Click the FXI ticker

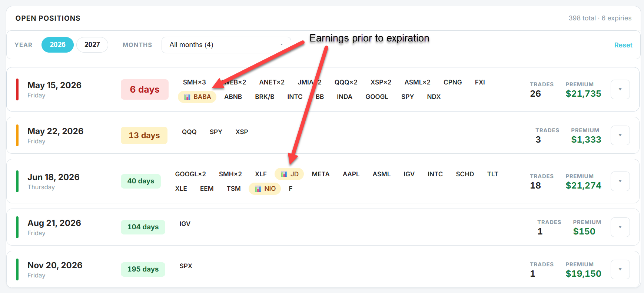click(480, 82)
